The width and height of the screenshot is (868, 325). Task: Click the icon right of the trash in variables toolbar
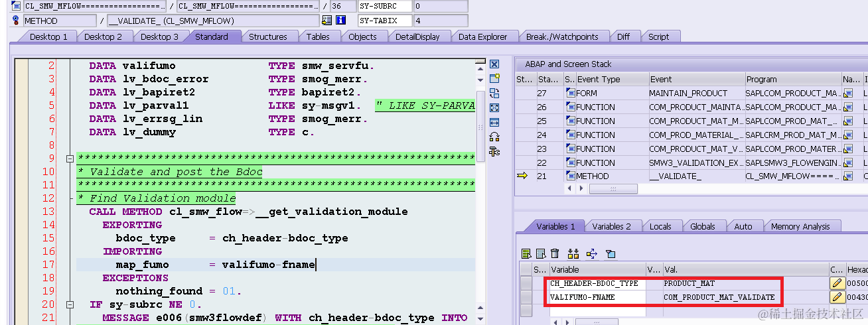point(574,253)
